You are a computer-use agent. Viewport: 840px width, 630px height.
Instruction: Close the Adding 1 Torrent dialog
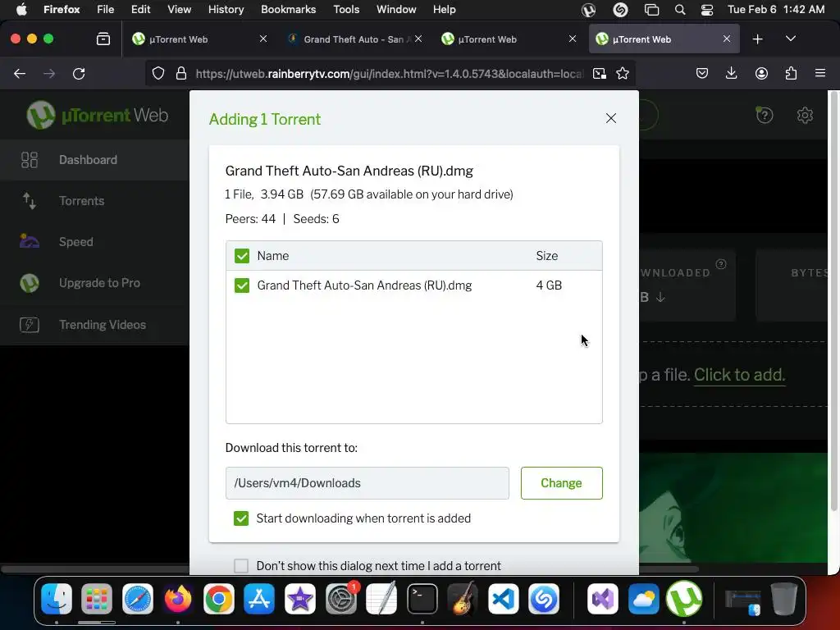[610, 118]
